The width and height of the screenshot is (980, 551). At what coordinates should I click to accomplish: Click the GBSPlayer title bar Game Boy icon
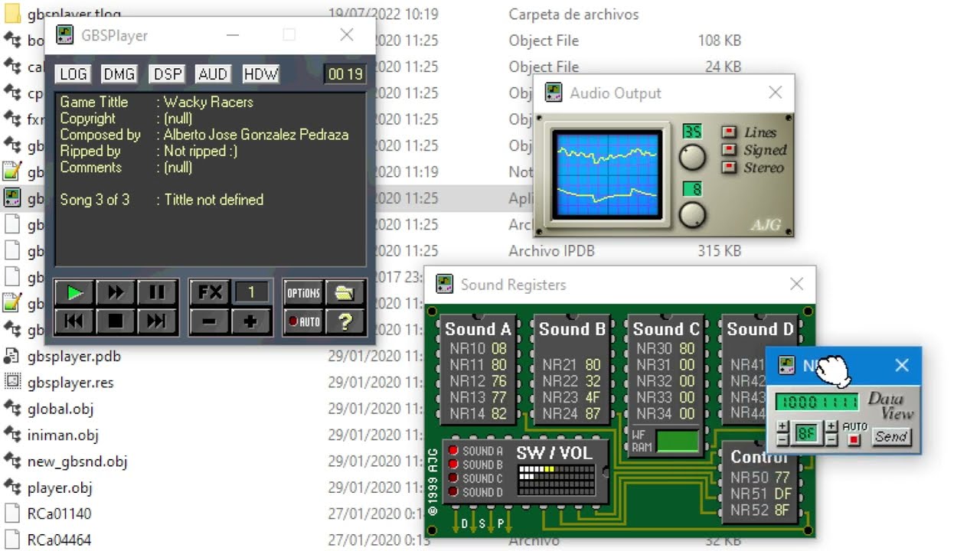65,35
